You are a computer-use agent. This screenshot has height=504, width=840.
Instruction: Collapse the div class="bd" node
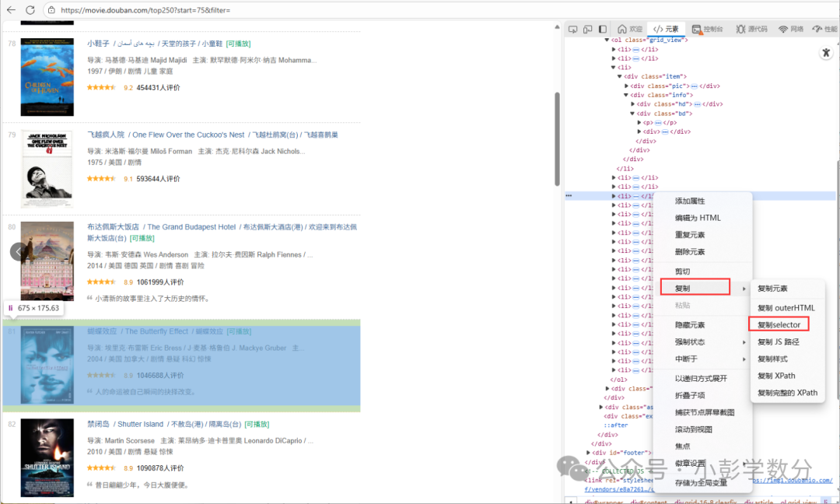pos(632,114)
